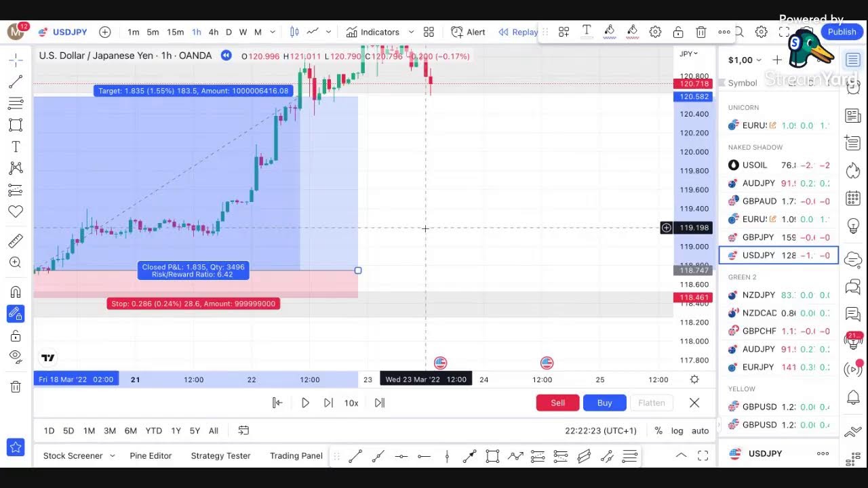Screen dimensions: 868x488
Task: Open the Indicators dialog
Action: (372, 32)
